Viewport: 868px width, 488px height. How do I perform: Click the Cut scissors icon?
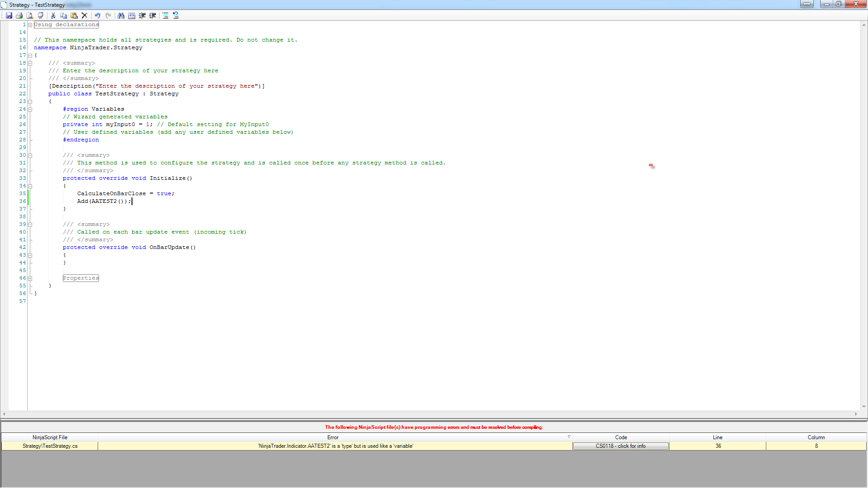click(x=53, y=15)
